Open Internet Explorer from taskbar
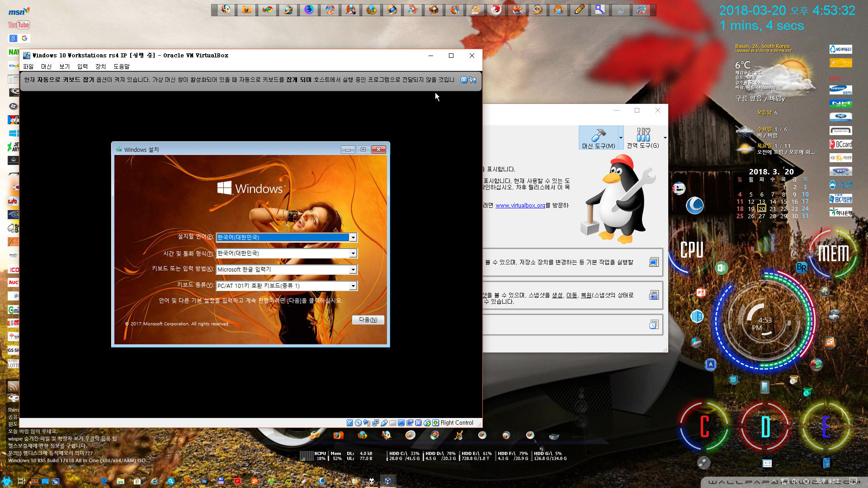The image size is (868, 488). point(154,481)
